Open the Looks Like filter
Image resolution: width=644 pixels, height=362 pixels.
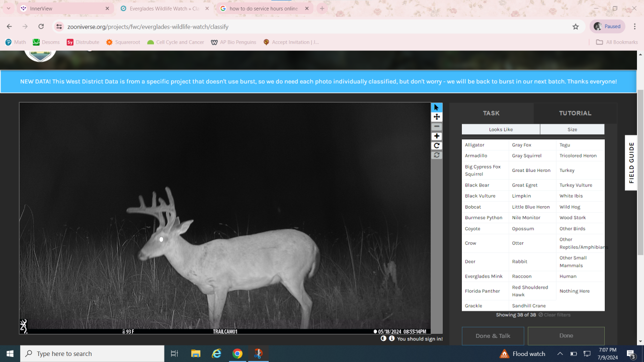tap(501, 129)
